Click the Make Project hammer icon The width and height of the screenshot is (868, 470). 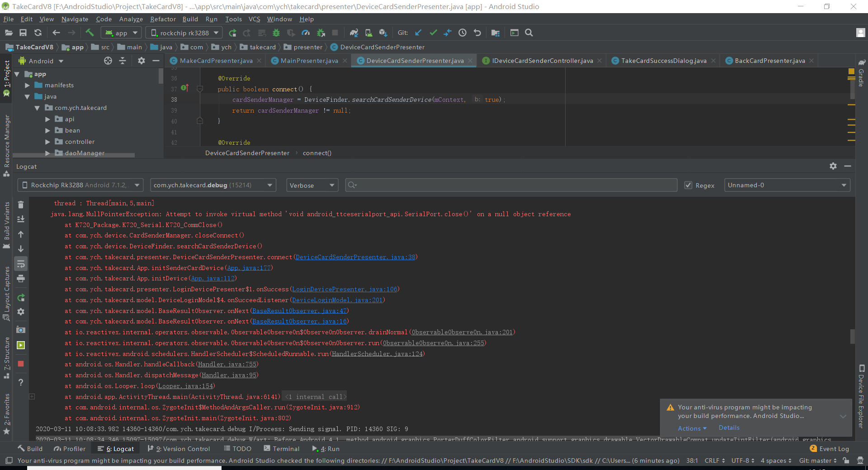(x=90, y=33)
